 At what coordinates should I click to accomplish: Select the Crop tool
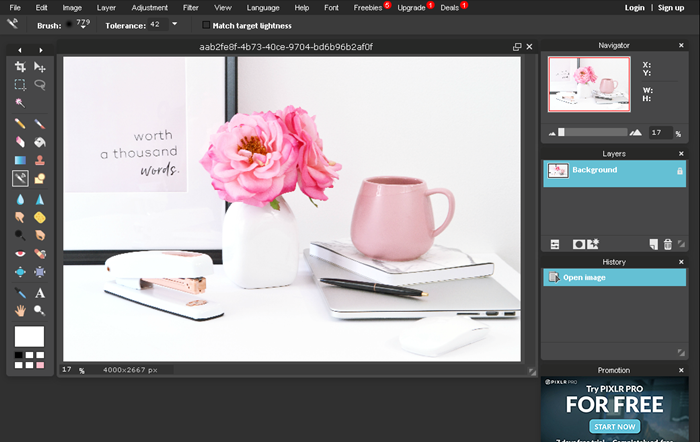point(20,67)
